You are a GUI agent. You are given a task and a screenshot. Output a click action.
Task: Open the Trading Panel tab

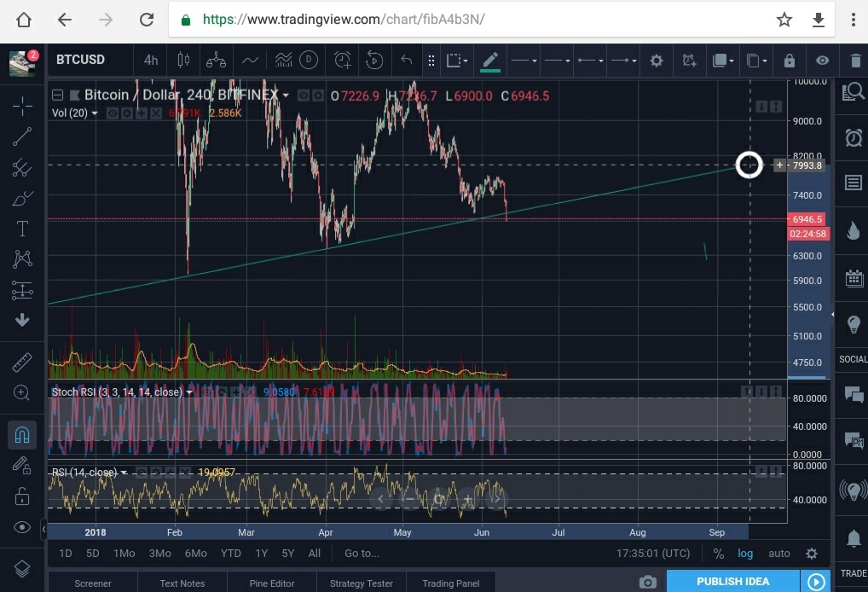click(450, 583)
